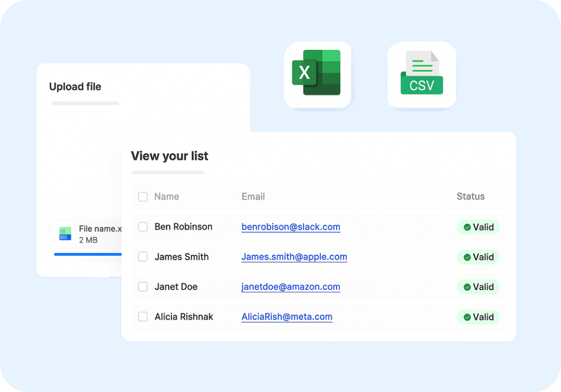Click the James.smith@apple.com link
561x392 pixels.
[x=294, y=257]
